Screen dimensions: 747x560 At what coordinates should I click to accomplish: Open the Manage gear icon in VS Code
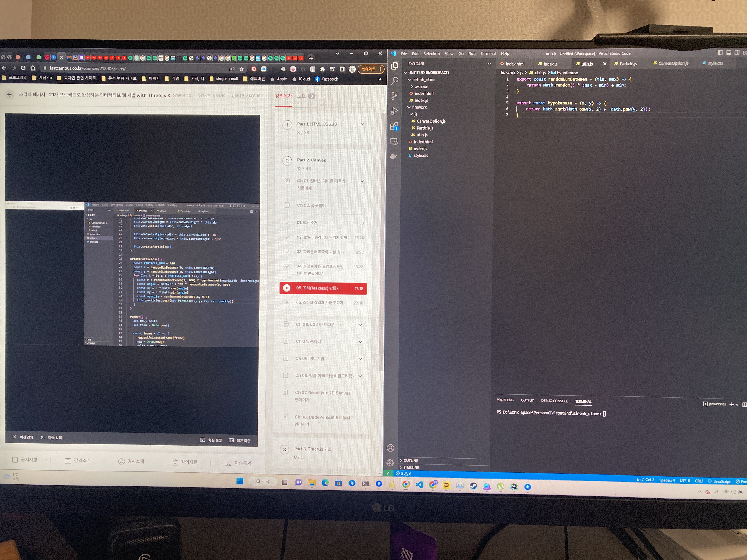(390, 462)
